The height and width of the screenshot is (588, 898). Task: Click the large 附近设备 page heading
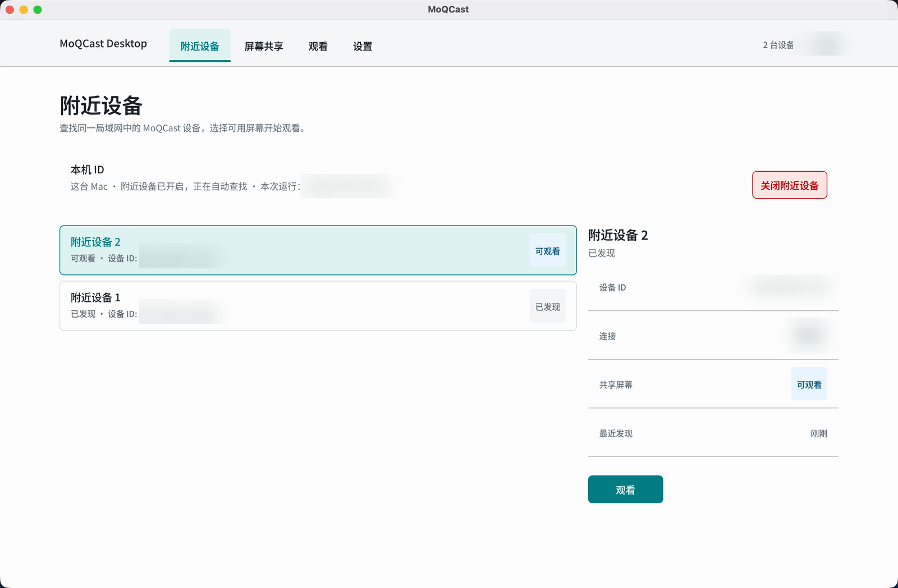101,105
